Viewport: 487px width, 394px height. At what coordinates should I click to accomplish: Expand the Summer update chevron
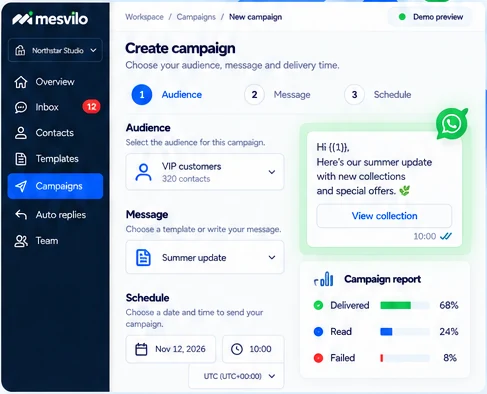tap(272, 257)
